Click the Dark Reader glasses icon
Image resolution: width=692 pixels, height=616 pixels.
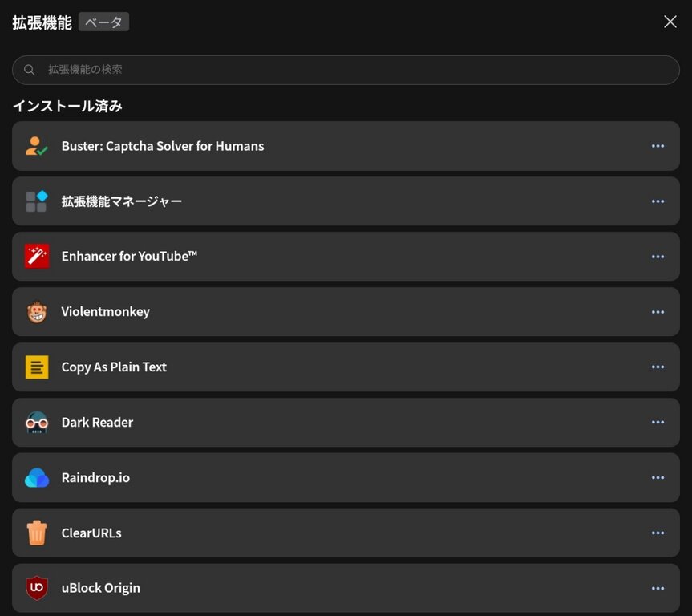36,423
